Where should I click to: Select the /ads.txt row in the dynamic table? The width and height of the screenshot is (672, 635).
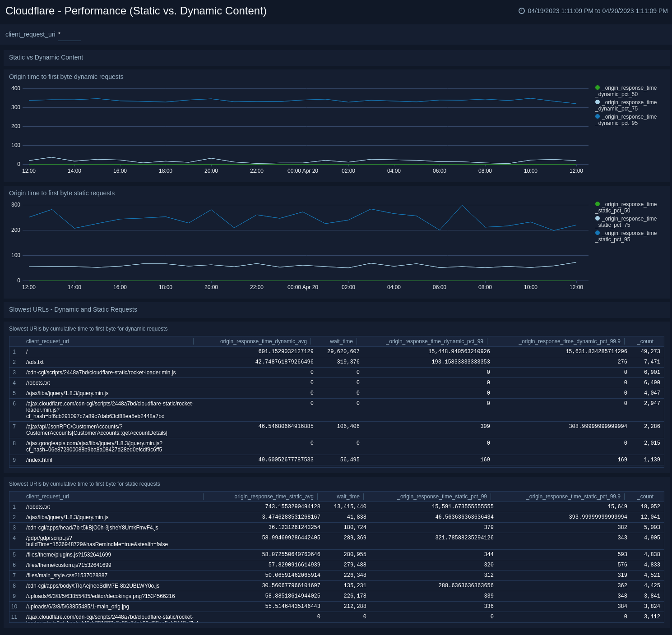pyautogui.click(x=35, y=362)
